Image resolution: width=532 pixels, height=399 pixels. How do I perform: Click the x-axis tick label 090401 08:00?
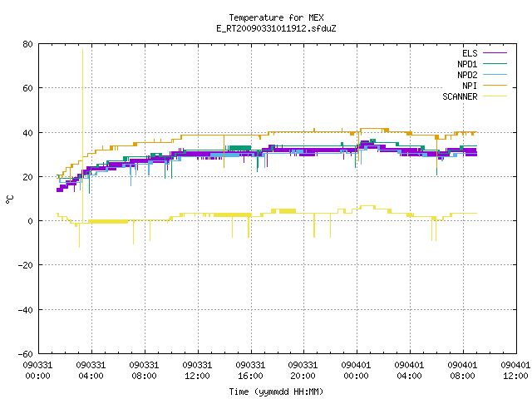(462, 371)
